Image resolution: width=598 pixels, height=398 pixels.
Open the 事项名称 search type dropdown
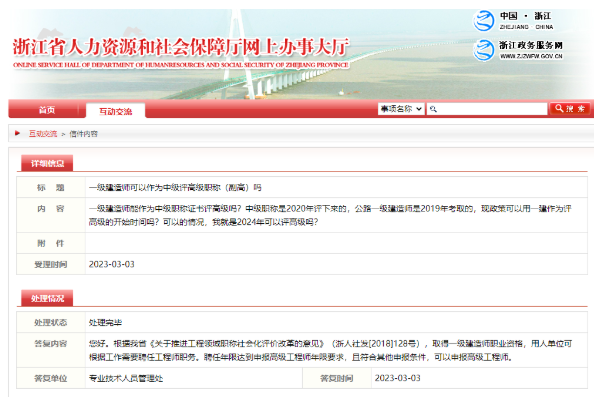[x=401, y=109]
